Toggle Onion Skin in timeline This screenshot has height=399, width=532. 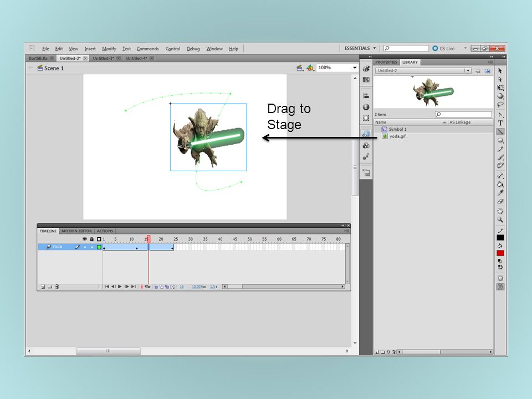pos(156,287)
